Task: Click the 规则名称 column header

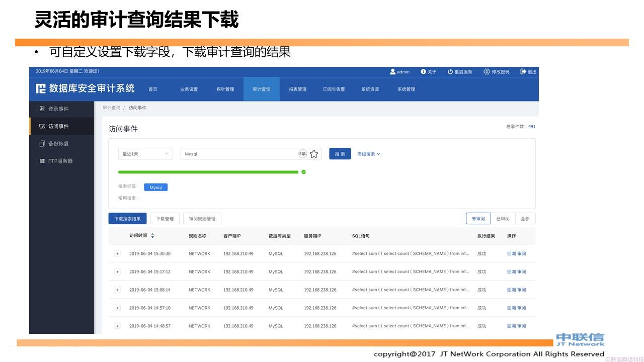Action: point(198,236)
